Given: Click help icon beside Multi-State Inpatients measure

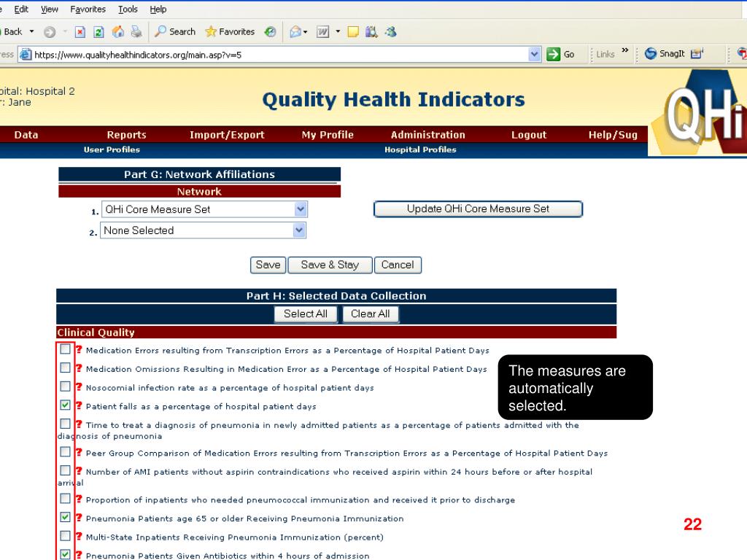Looking at the screenshot, I should 79,536.
